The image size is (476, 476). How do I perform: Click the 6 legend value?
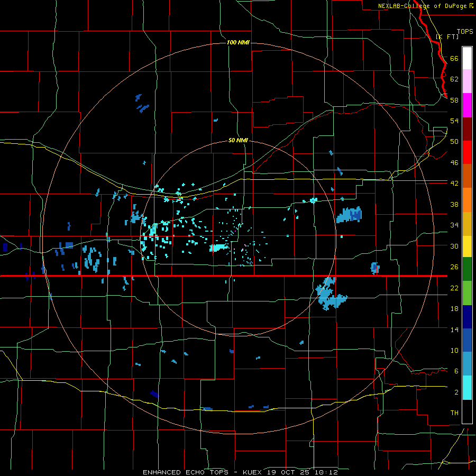[x=456, y=371]
